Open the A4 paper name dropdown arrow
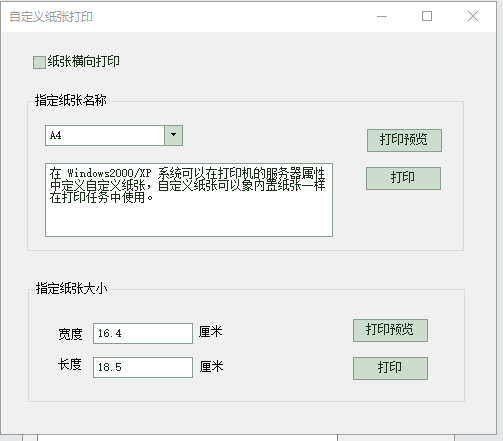 click(x=173, y=135)
